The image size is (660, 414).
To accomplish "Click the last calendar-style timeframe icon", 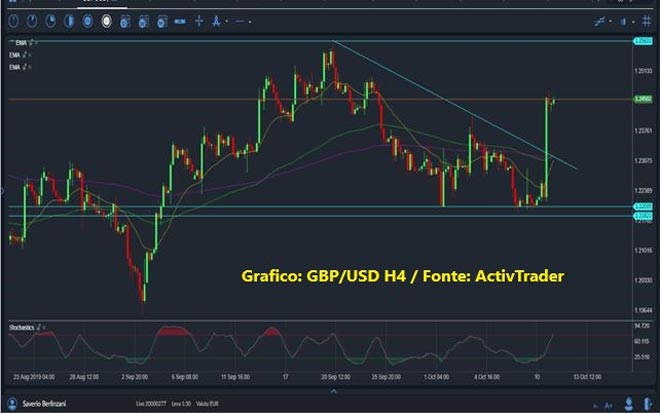I will (160, 20).
